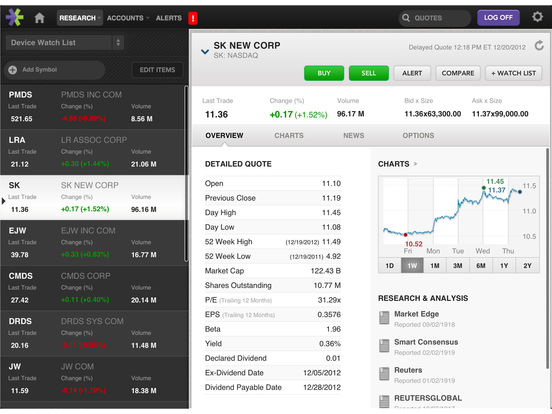Select LRA in the watch list
Screen dimensions: 552x414
click(x=92, y=152)
